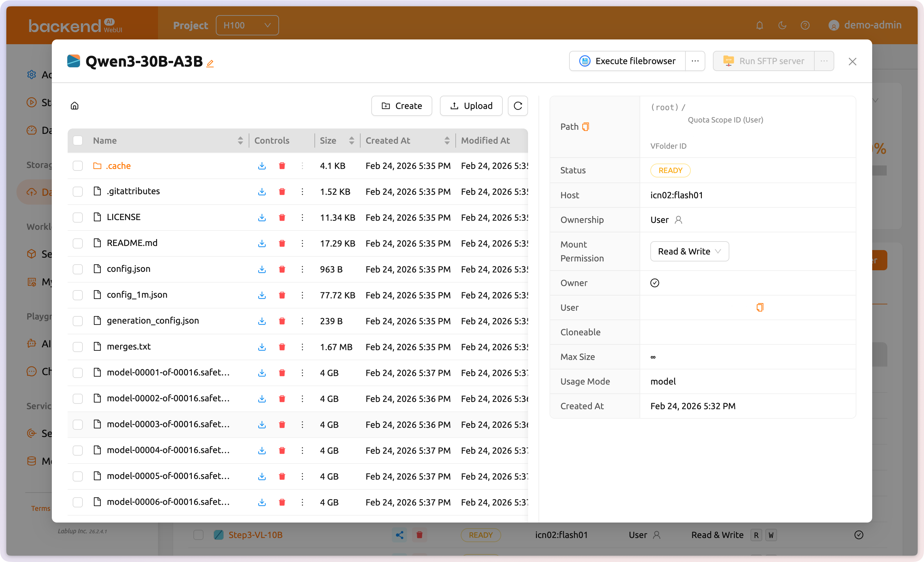This screenshot has height=562, width=924.
Task: Open the .cache folder
Action: pyautogui.click(x=118, y=166)
